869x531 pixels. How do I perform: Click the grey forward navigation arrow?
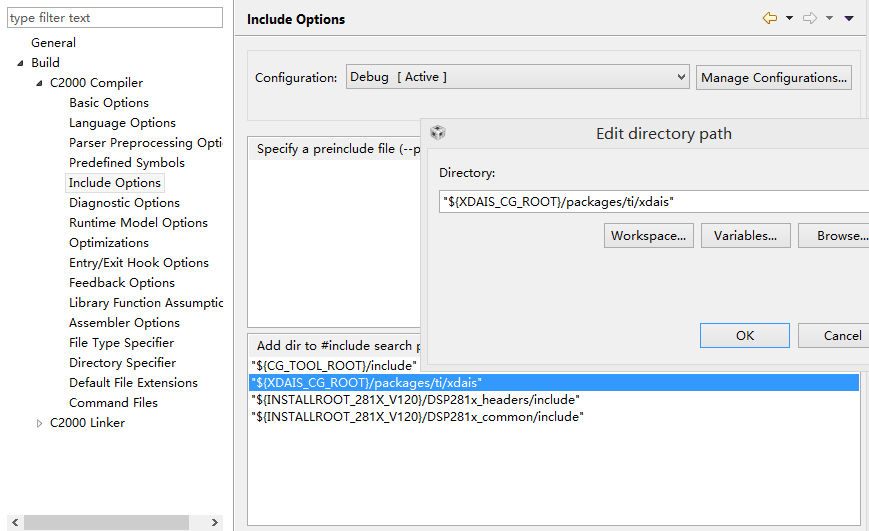(810, 18)
